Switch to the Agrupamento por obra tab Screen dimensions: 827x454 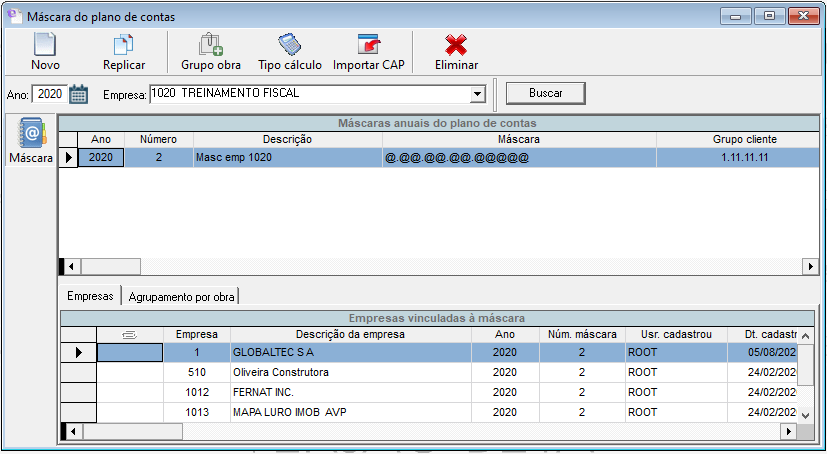[x=182, y=296]
